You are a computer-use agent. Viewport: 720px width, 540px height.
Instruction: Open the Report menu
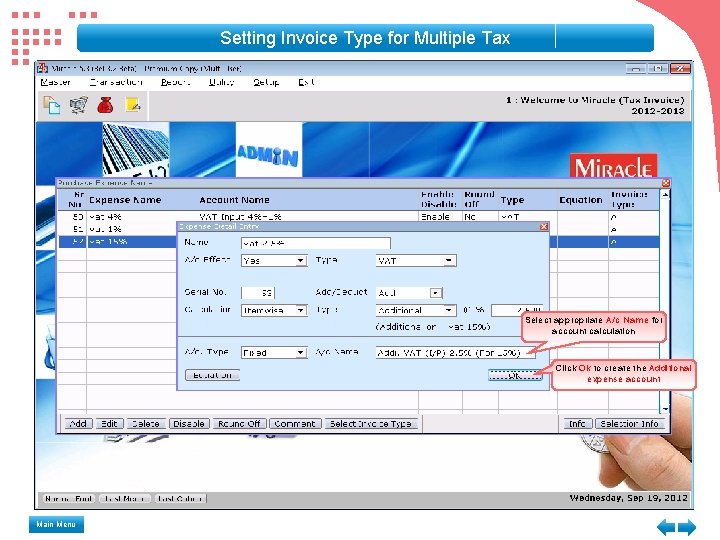(x=175, y=82)
